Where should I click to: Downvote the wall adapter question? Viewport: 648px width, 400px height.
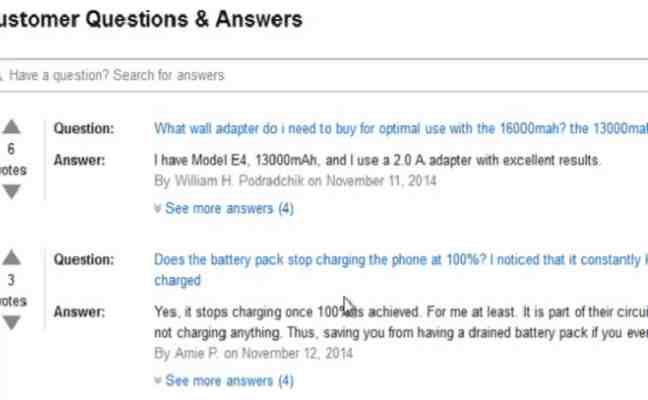[x=11, y=191]
